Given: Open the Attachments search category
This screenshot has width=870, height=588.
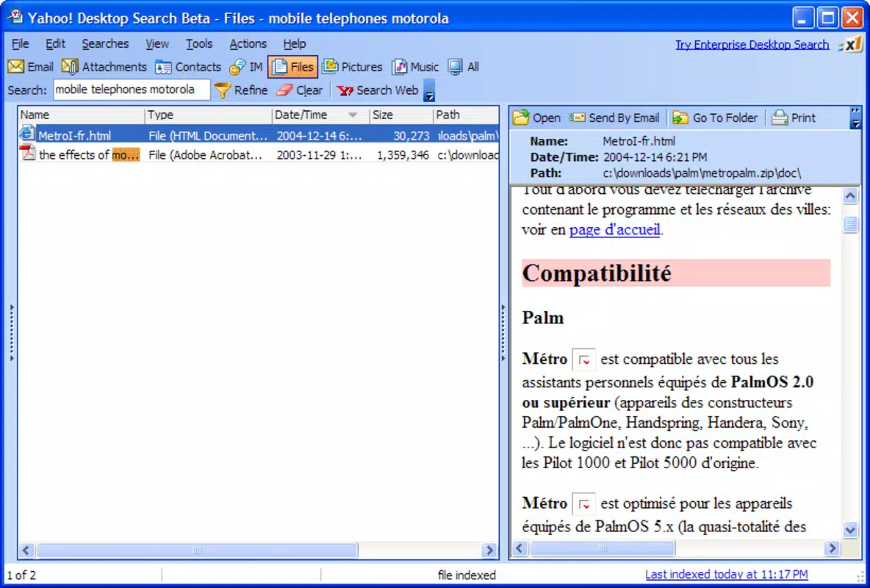Looking at the screenshot, I should tap(104, 67).
